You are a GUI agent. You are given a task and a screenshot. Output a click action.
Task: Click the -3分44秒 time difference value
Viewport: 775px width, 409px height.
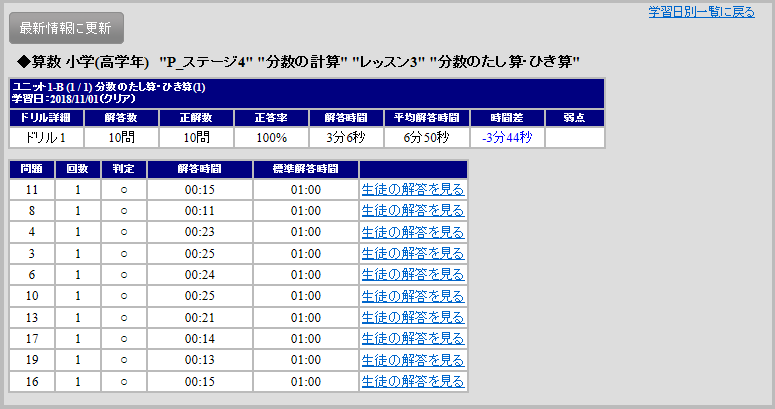coord(507,137)
